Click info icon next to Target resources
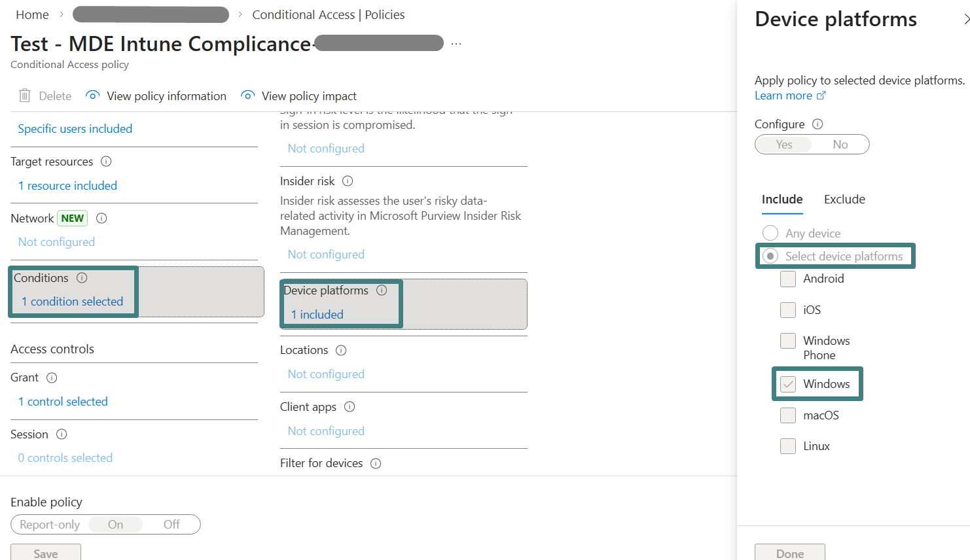Viewport: 970px width, 560px height. 106,162
